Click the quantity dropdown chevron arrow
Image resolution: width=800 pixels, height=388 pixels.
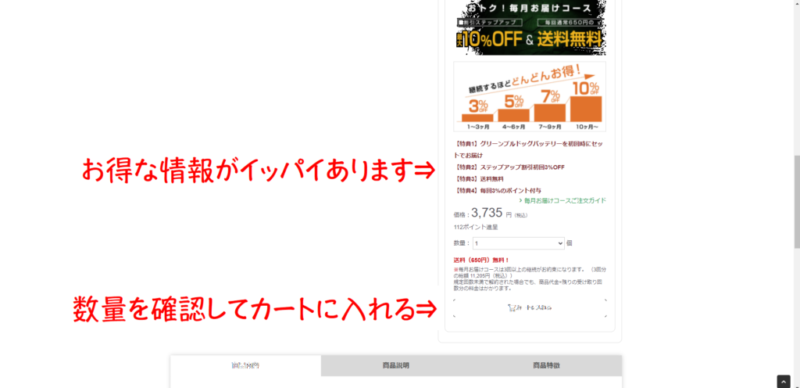pos(560,244)
